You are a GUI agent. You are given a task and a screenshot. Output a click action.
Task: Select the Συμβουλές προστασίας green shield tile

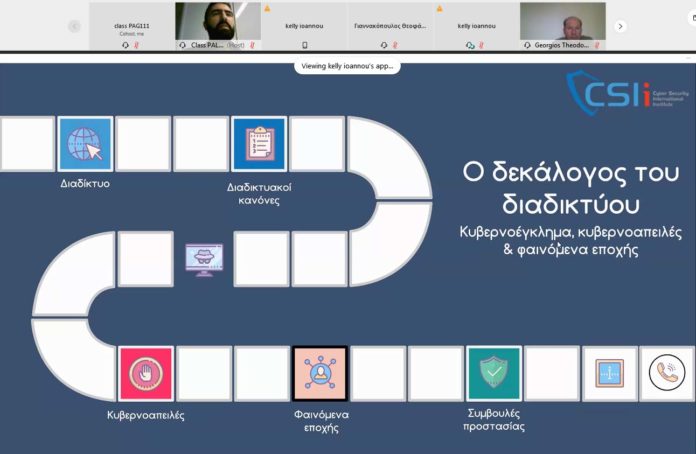[494, 373]
